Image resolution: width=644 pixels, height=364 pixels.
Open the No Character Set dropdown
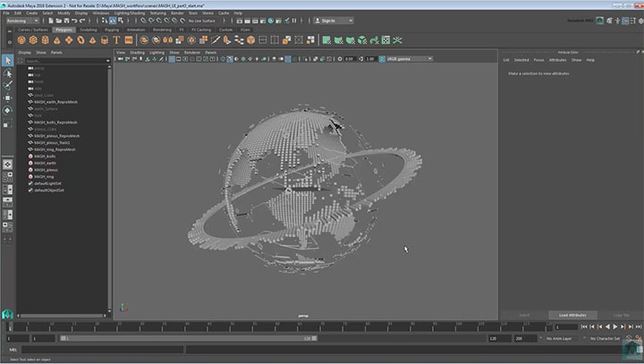click(x=605, y=339)
